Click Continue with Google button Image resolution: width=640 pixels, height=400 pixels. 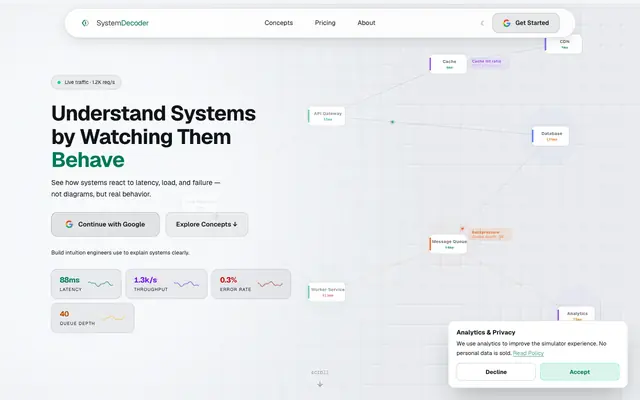pyautogui.click(x=105, y=224)
